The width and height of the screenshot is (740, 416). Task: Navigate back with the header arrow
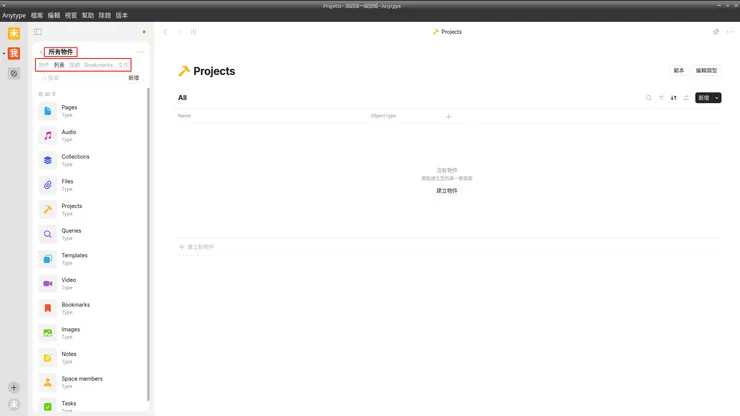[165, 32]
